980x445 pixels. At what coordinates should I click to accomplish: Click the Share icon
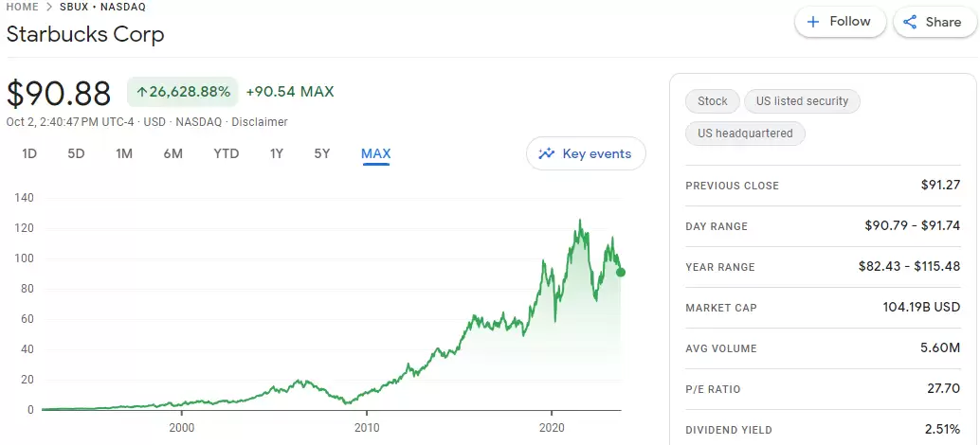click(x=911, y=22)
